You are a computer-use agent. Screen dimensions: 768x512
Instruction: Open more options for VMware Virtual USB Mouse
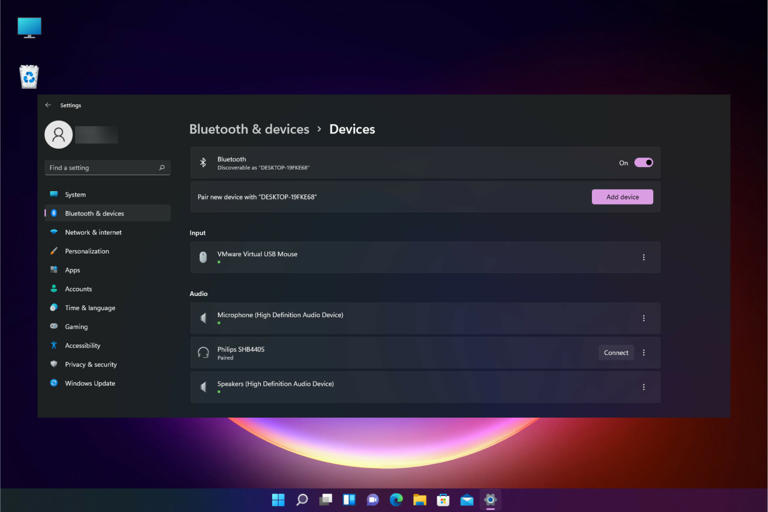(643, 257)
